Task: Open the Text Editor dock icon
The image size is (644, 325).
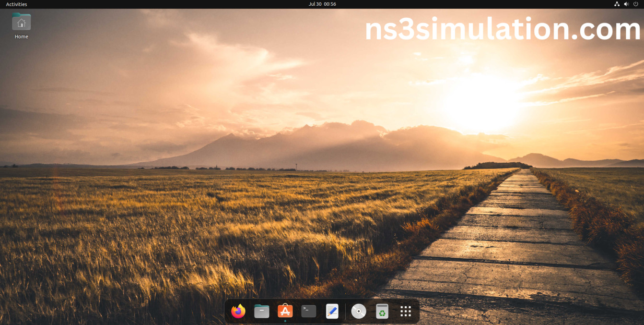Action: point(332,312)
